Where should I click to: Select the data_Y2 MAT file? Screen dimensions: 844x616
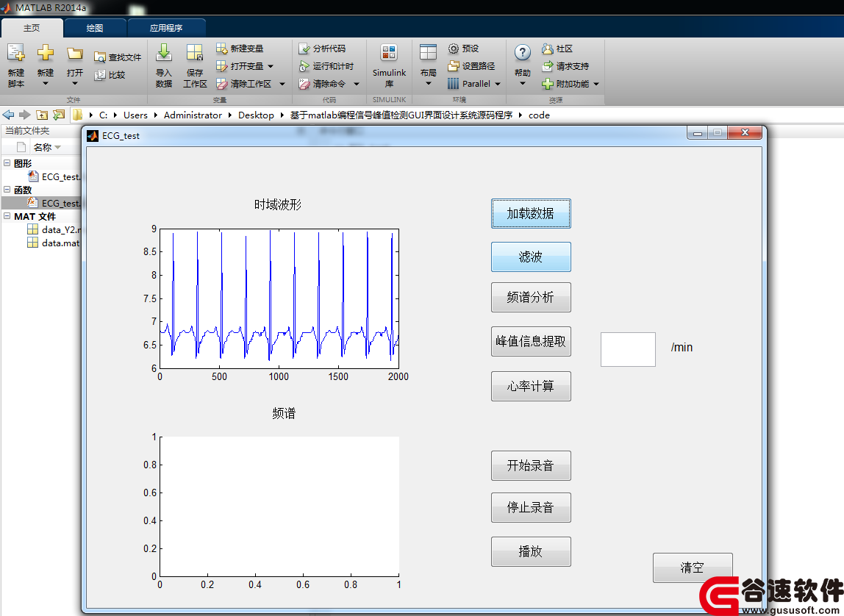pos(54,230)
